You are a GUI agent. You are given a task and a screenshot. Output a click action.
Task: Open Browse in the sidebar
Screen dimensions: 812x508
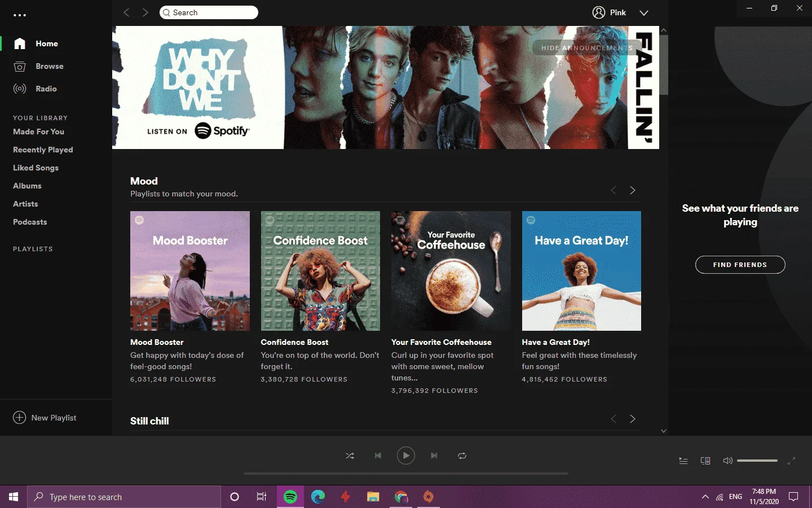click(x=49, y=66)
